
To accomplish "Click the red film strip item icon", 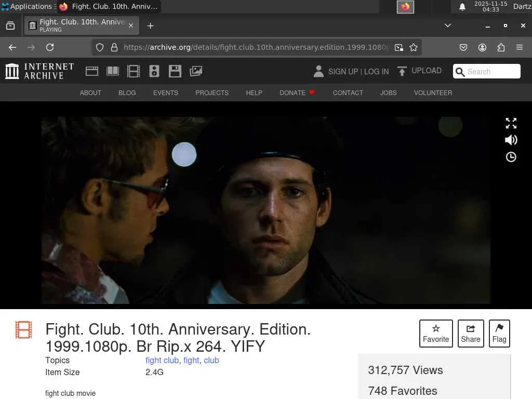I will (24, 330).
